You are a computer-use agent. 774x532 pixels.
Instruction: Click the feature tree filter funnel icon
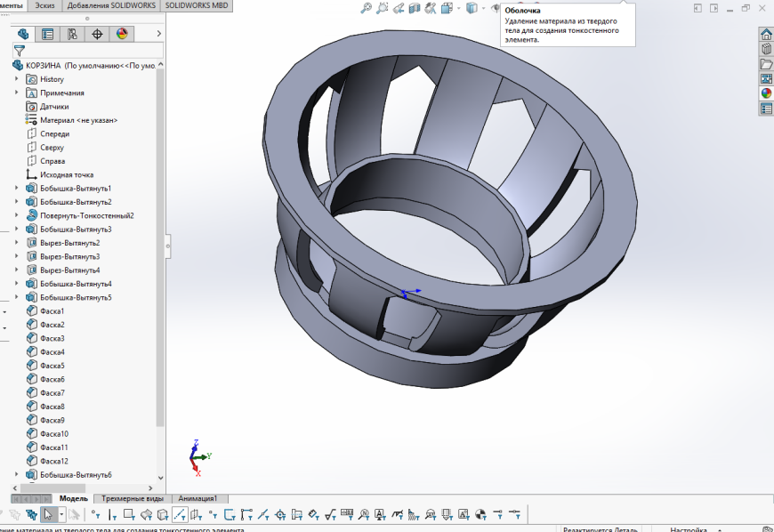click(19, 51)
